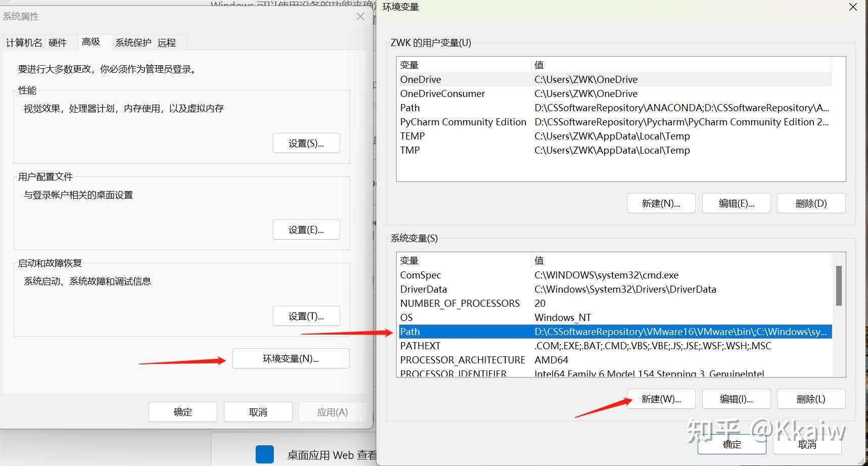Select PROCESSOR_ARCHITECTURE row

pyautogui.click(x=615, y=360)
